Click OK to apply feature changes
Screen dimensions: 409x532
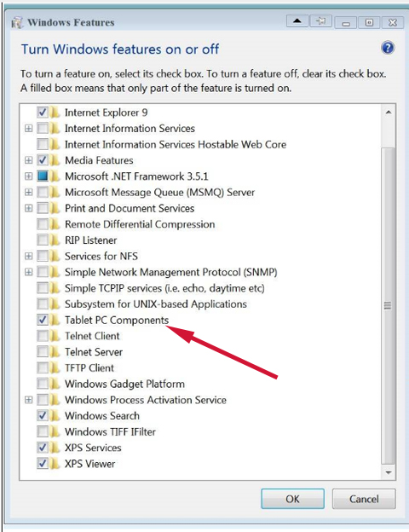[x=292, y=499]
